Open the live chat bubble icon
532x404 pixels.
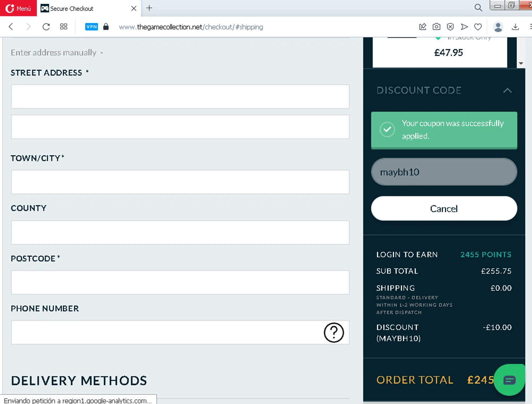[509, 380]
